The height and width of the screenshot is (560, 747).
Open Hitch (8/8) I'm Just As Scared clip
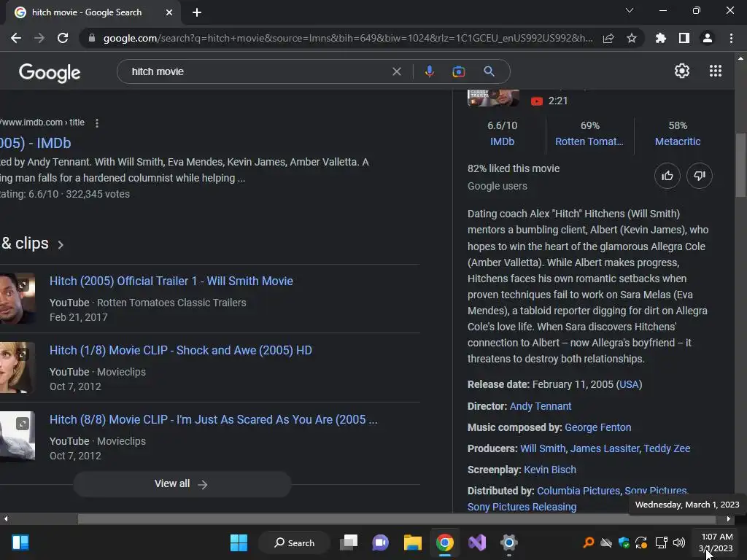pyautogui.click(x=214, y=419)
